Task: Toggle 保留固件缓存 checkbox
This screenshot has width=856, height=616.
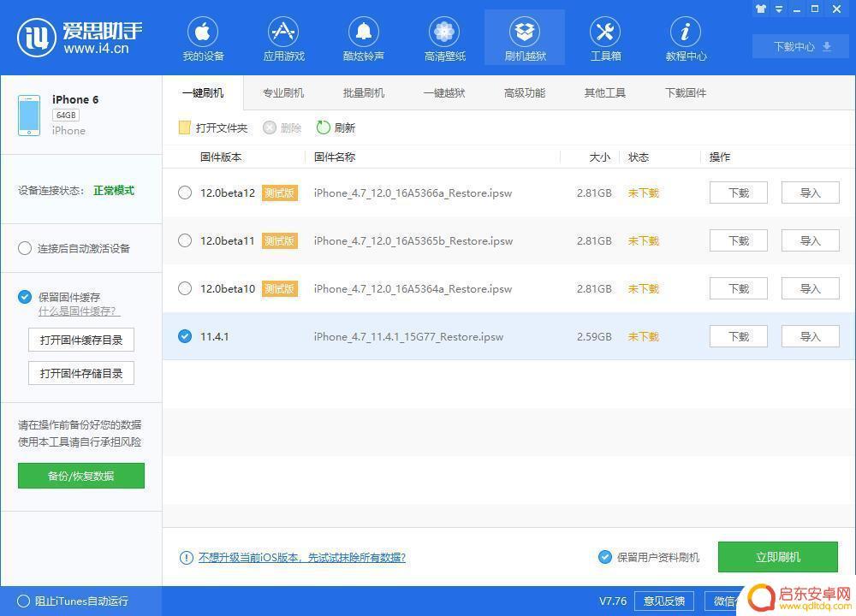Action: (25, 297)
